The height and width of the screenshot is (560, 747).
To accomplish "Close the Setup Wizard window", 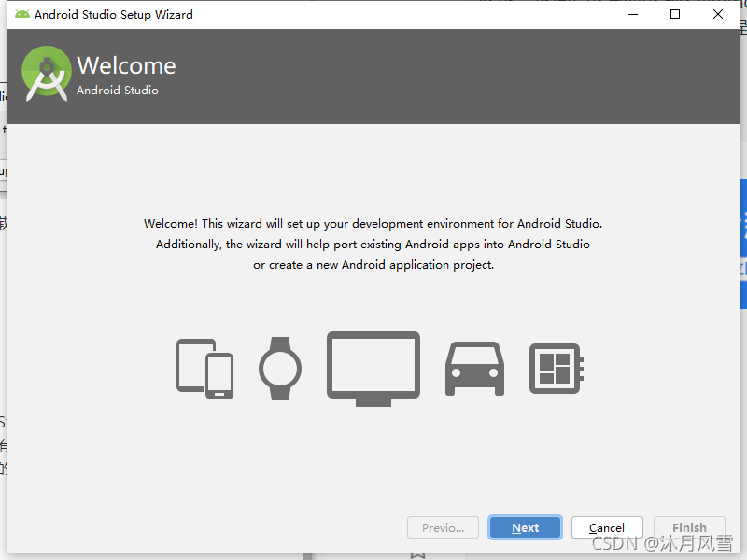I will click(x=718, y=14).
